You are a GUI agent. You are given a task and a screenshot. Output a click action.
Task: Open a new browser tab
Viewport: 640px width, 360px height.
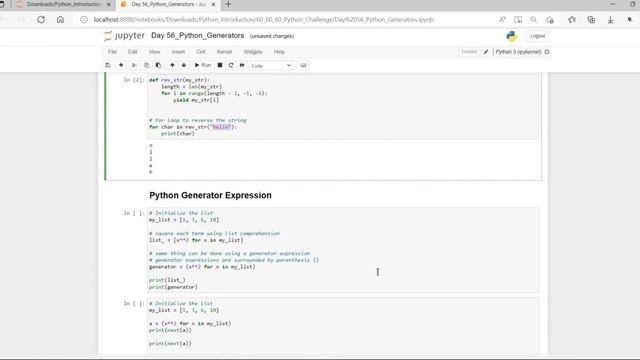point(228,4)
